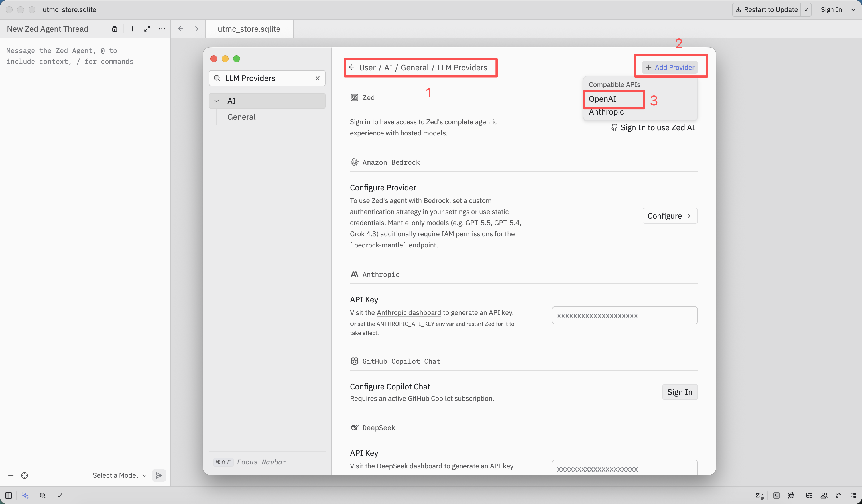Click Sign In in the title bar

click(831, 10)
